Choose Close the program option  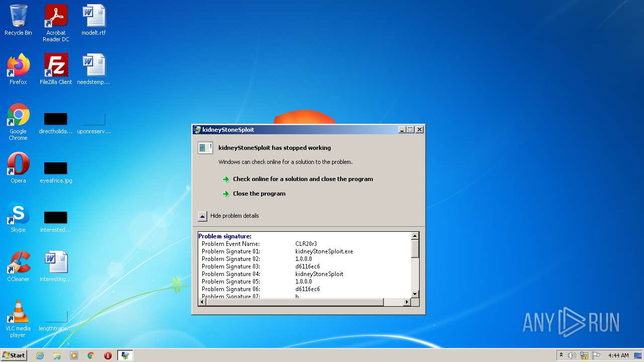[259, 194]
